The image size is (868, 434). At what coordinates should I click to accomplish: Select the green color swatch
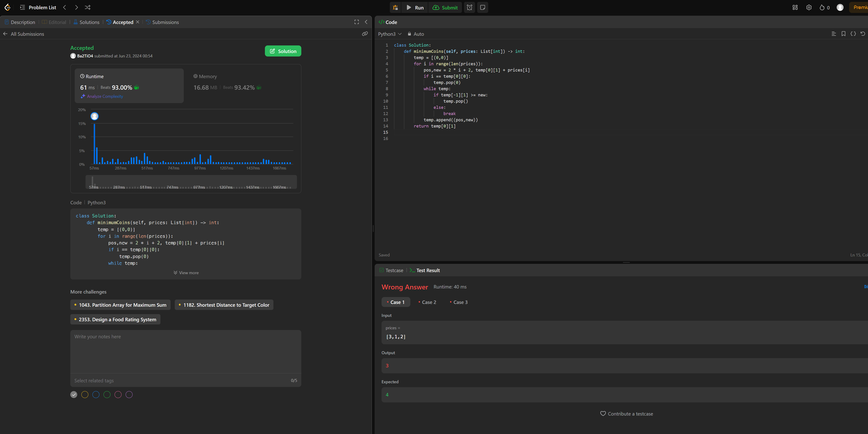(107, 395)
